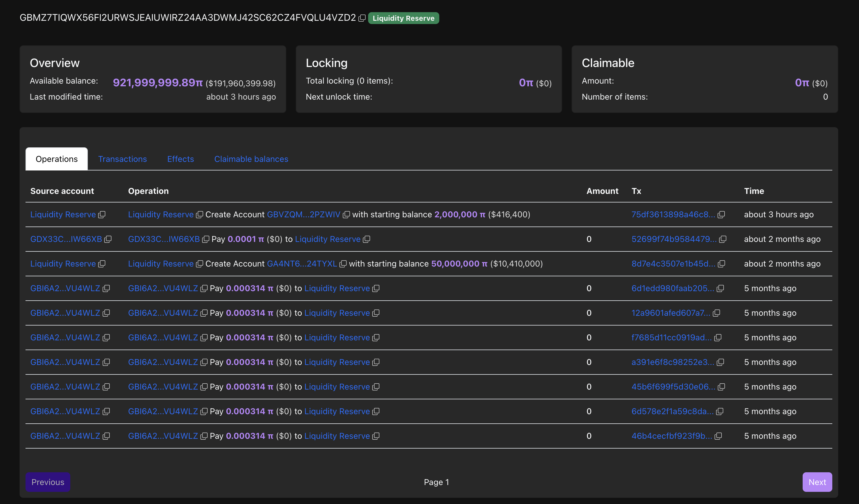Screen dimensions: 859x504
Task: Show the Claimable balances tab
Action: [251, 159]
